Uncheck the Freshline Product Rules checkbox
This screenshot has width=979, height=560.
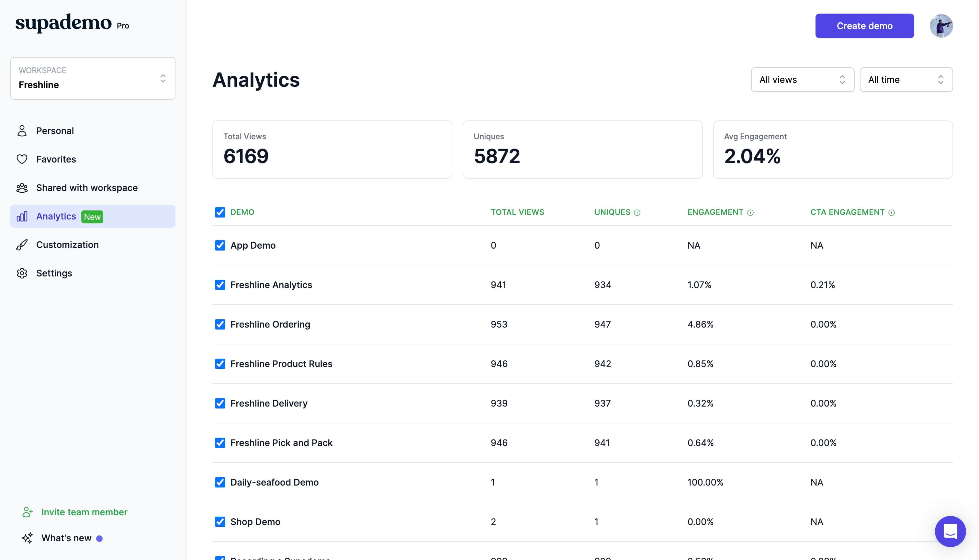coord(220,364)
